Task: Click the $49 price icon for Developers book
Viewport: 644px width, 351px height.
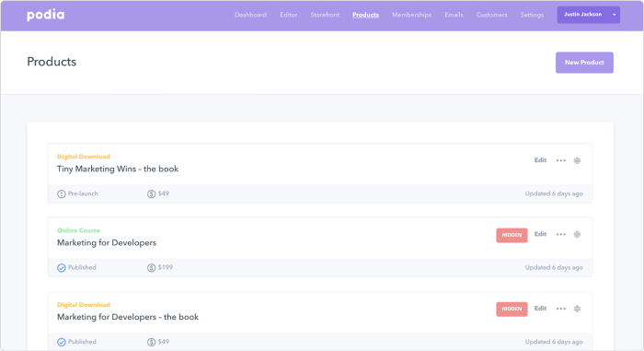Action: [151, 342]
